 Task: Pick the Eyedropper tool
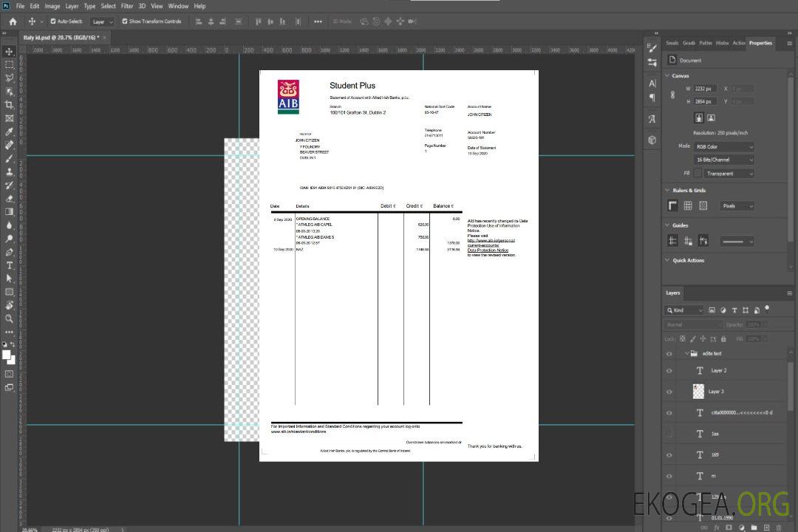coord(9,132)
